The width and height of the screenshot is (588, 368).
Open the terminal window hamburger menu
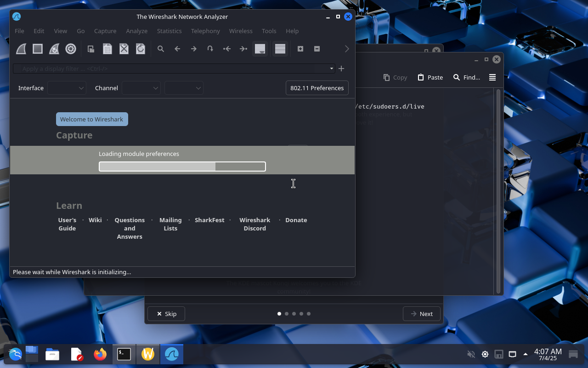coord(492,77)
